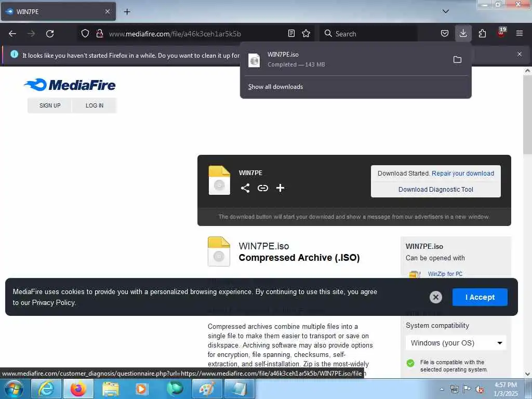Click the LOG IN button
This screenshot has width=532, height=399.
[95, 105]
